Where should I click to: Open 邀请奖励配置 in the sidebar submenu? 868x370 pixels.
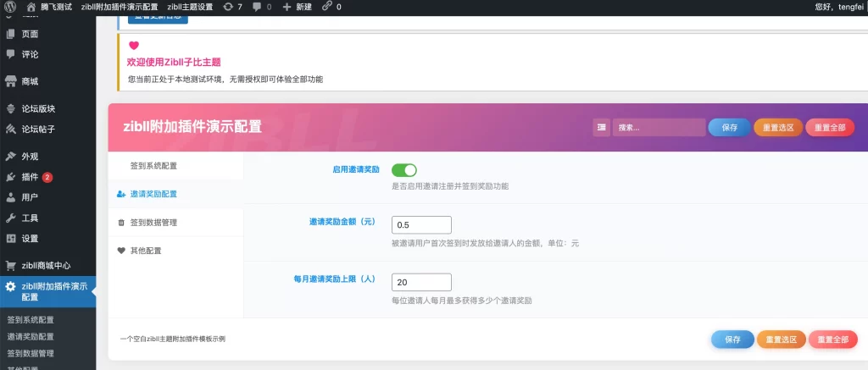[31, 337]
